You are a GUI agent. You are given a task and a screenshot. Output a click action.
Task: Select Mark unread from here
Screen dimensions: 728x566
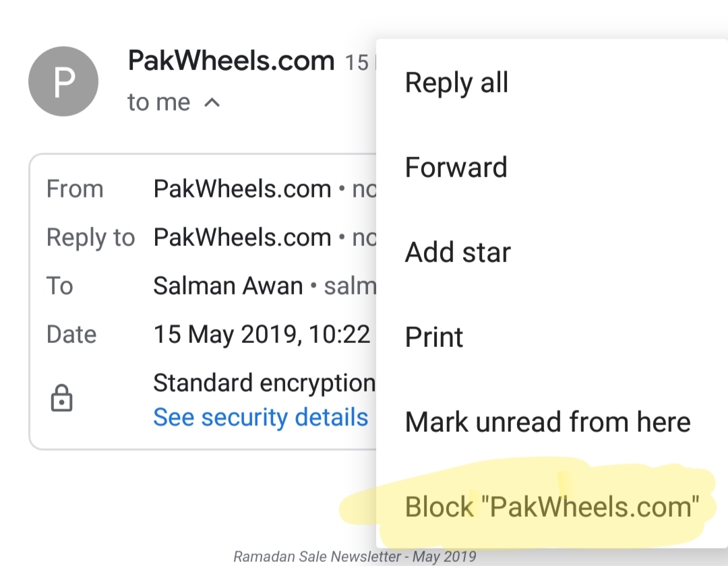tap(548, 422)
